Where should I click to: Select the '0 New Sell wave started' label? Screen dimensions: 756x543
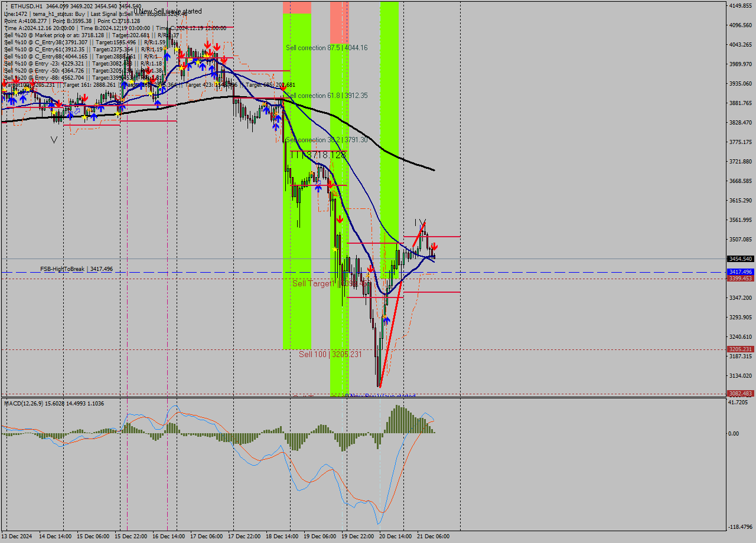(x=168, y=11)
